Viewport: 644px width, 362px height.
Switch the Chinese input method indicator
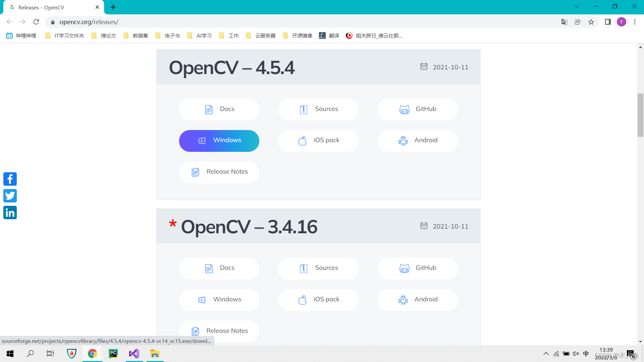(586, 354)
